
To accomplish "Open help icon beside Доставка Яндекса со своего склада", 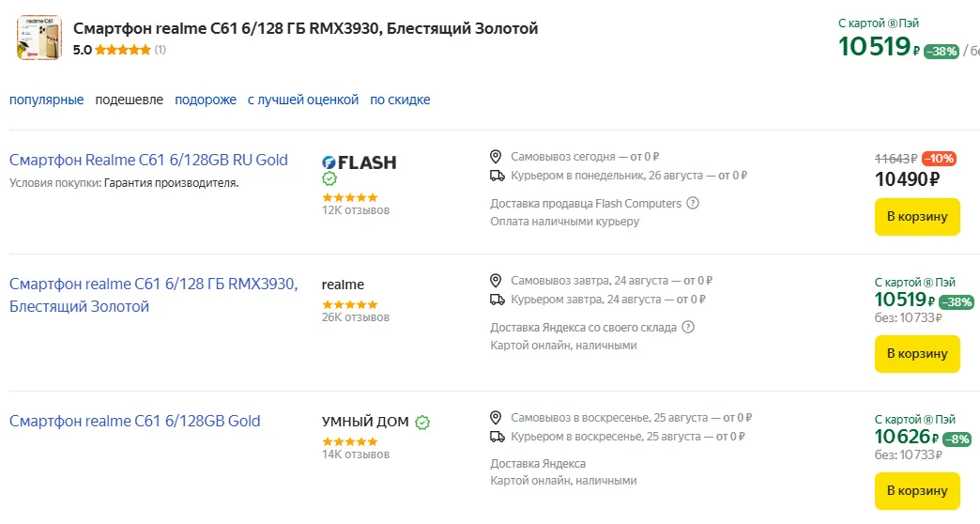I will pos(688,327).
